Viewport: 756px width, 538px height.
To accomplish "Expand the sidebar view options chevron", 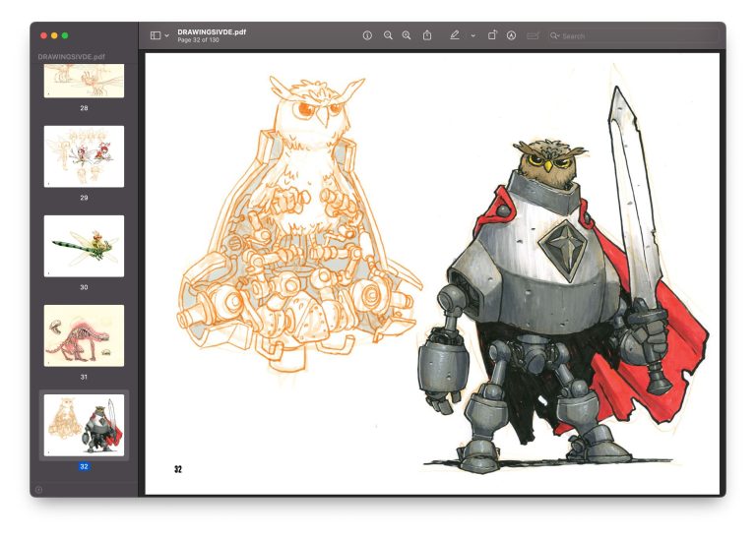I will click(166, 35).
